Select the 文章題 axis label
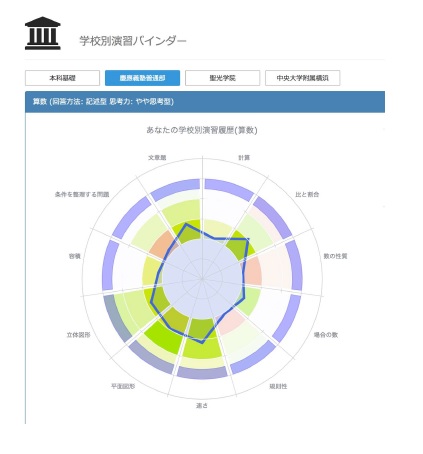Viewport: 423px width, 454px height. 157,158
